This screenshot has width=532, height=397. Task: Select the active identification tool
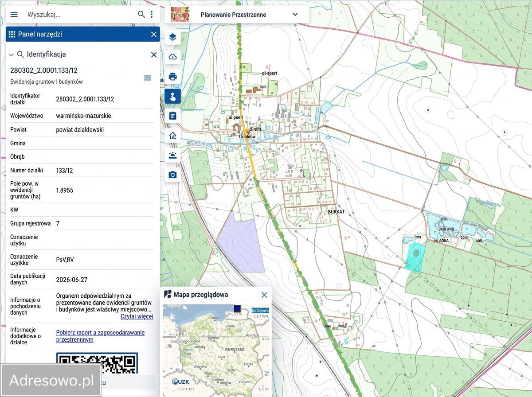point(172,96)
